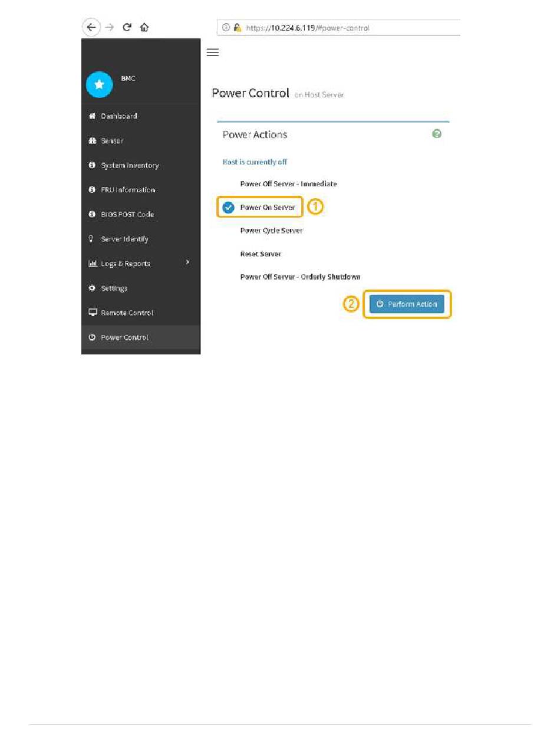560x736 pixels.
Task: Click the 'Host is currently off' status text
Action: [255, 162]
